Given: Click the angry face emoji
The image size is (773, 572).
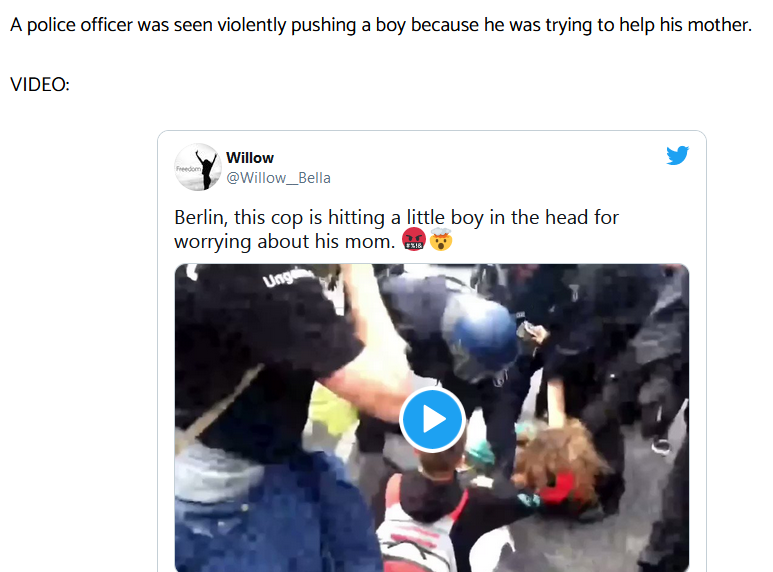Looking at the screenshot, I should tap(414, 240).
